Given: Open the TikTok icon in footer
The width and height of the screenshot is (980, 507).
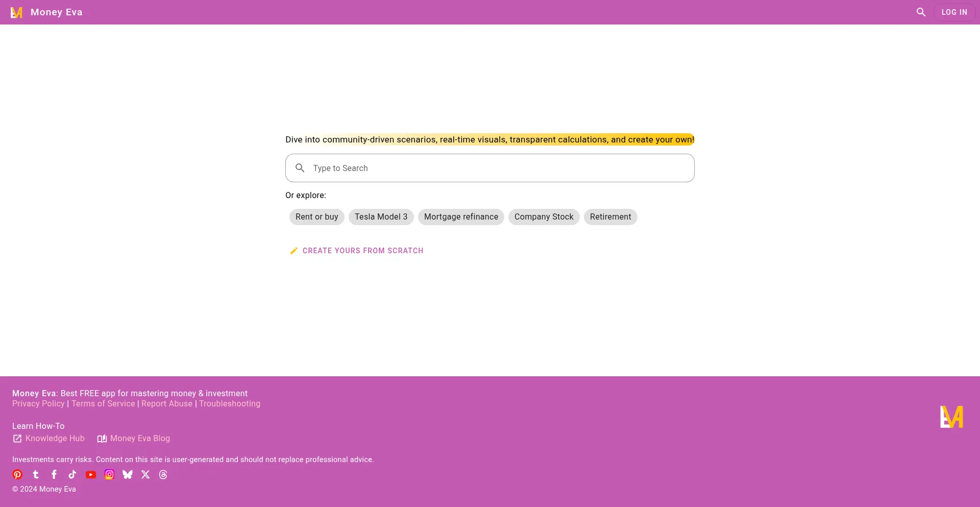Looking at the screenshot, I should (72, 474).
